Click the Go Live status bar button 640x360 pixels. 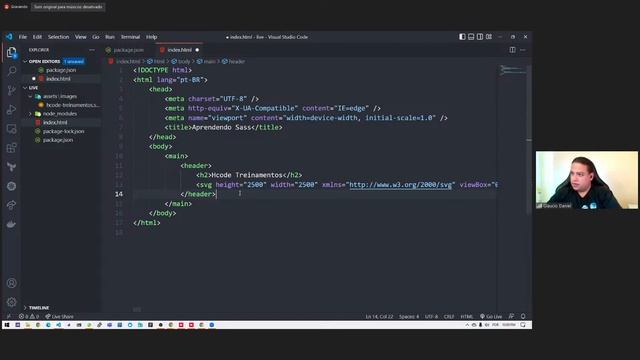click(491, 316)
